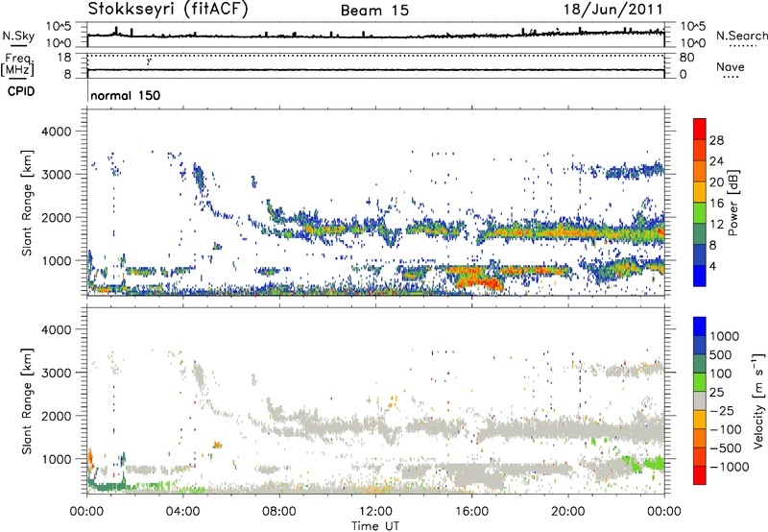Viewport: 768px width, 532px height.
Task: Click the 80 tick on the Nave axis
Action: pyautogui.click(x=686, y=58)
